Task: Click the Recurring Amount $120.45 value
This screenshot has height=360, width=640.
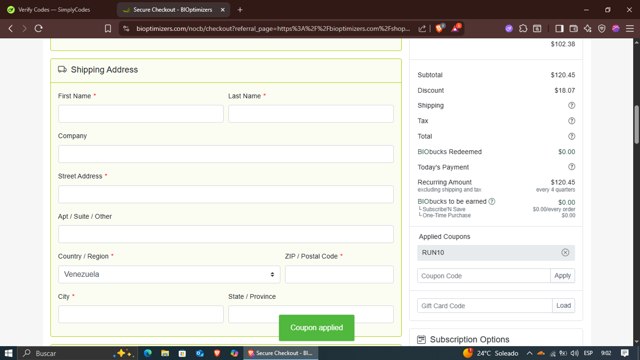Action: [562, 182]
